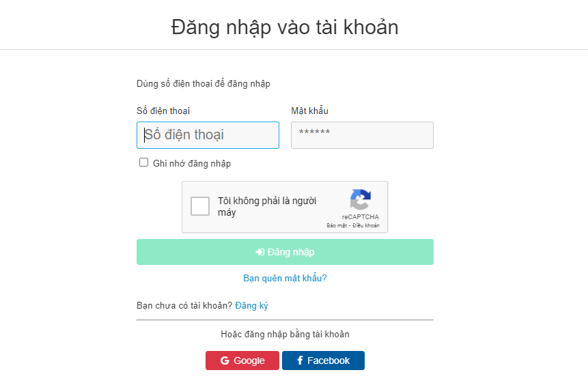Click the Mật khẩu label above the field
The height and width of the screenshot is (381, 588).
(309, 111)
